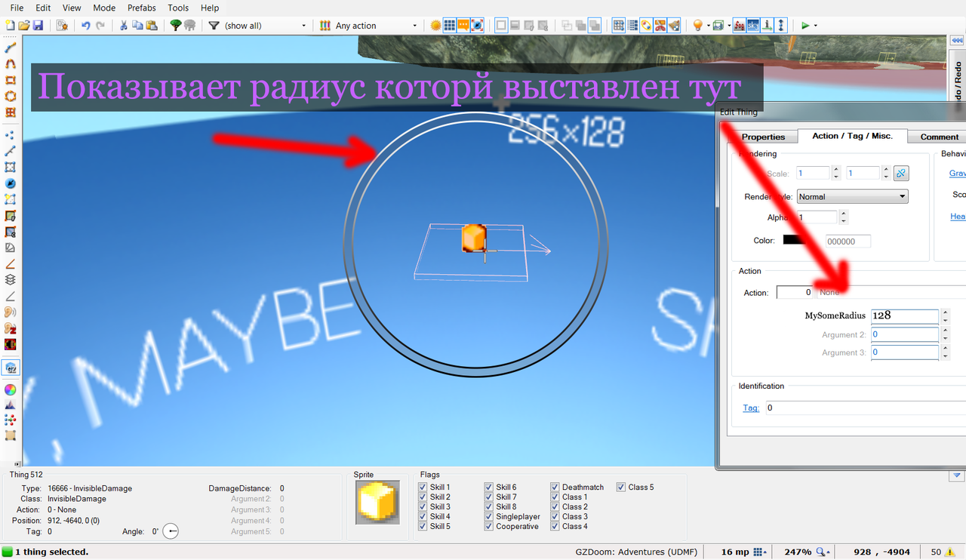This screenshot has width=966, height=560.
Task: Expand the info panel collapse arrow
Action: pyautogui.click(x=957, y=475)
